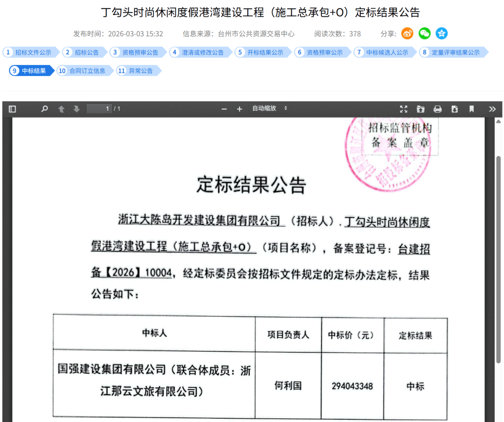
Task: Share to Weibo icon
Action: [407, 34]
